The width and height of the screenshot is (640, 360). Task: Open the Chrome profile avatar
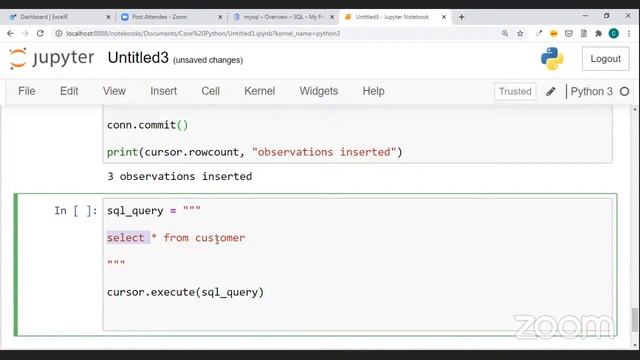613,33
